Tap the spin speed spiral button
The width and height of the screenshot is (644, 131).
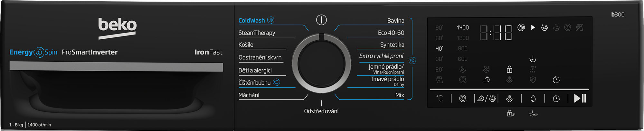point(463,98)
